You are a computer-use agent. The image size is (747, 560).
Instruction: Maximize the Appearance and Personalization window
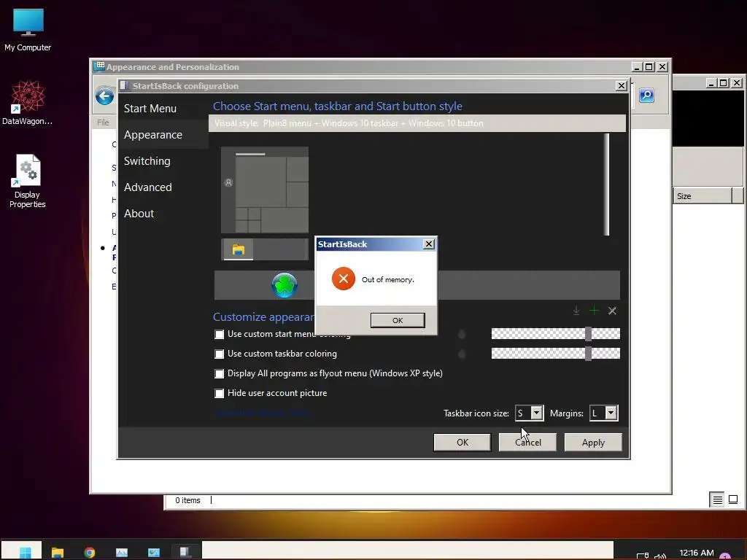point(649,66)
